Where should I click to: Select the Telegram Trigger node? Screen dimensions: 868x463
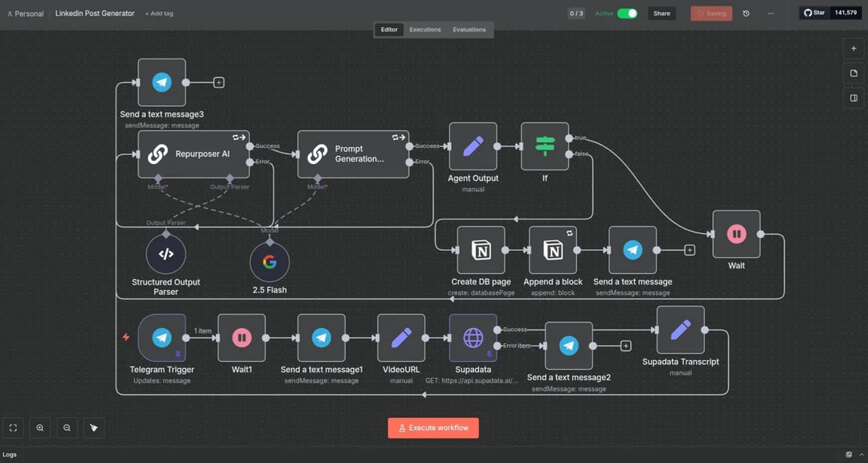click(x=162, y=338)
